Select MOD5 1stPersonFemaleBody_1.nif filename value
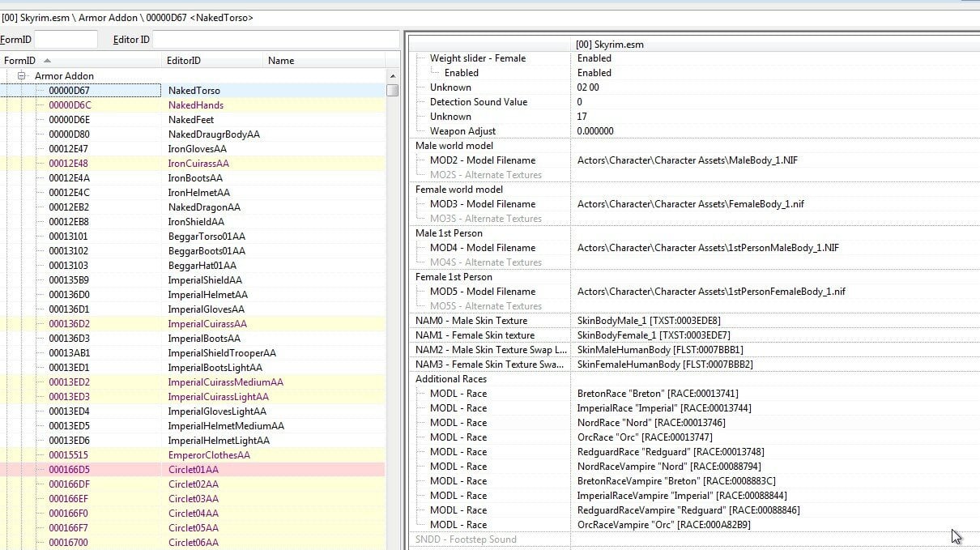The image size is (980, 550). (711, 292)
